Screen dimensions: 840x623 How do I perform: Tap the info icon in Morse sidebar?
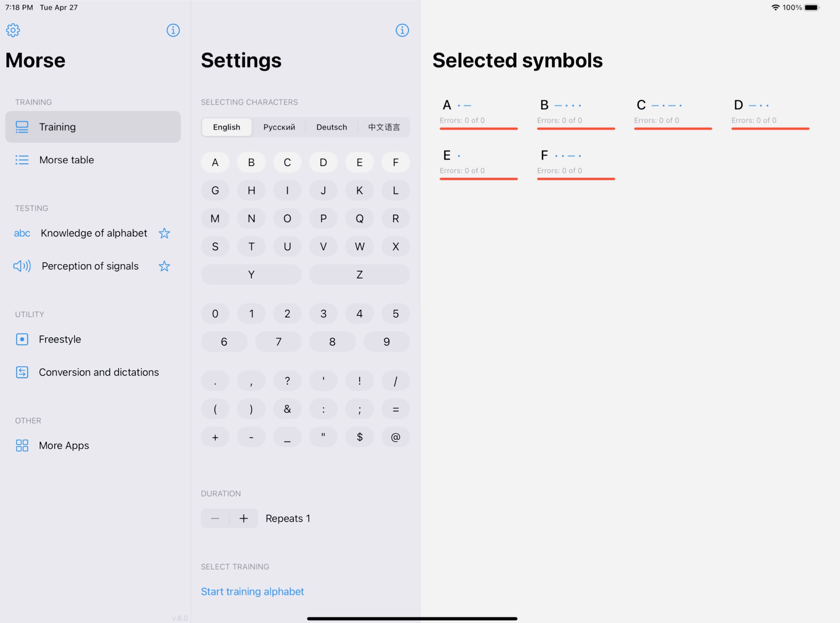coord(173,30)
